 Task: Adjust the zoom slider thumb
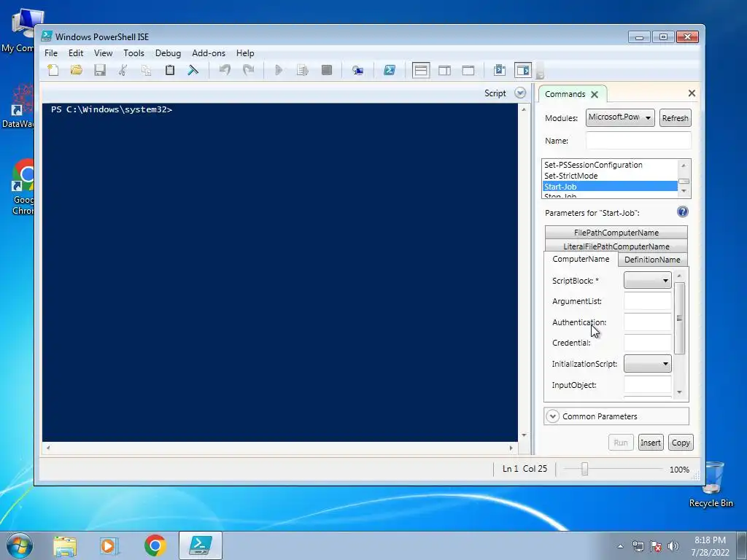click(x=584, y=469)
